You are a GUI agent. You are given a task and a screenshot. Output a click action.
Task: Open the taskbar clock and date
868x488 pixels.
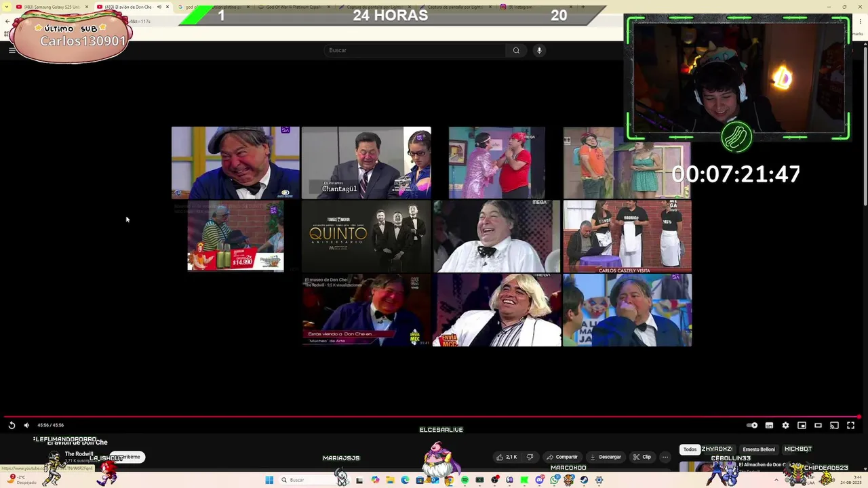(x=852, y=480)
